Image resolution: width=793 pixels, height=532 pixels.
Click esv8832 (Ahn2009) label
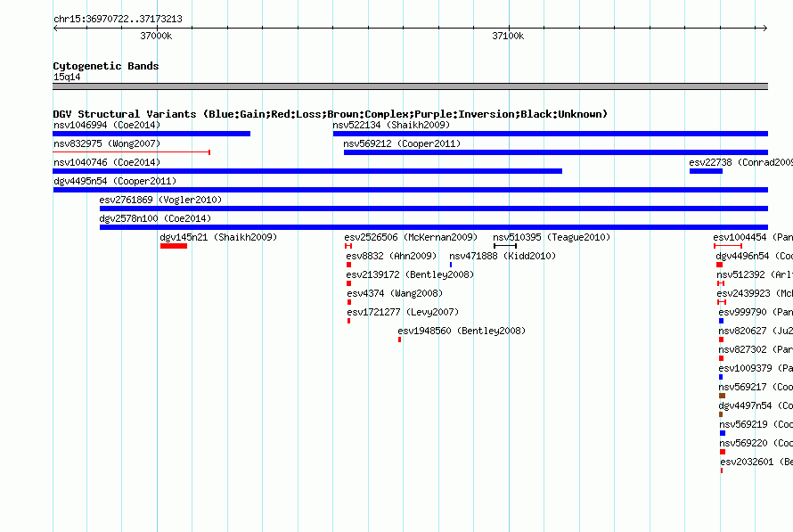click(391, 256)
